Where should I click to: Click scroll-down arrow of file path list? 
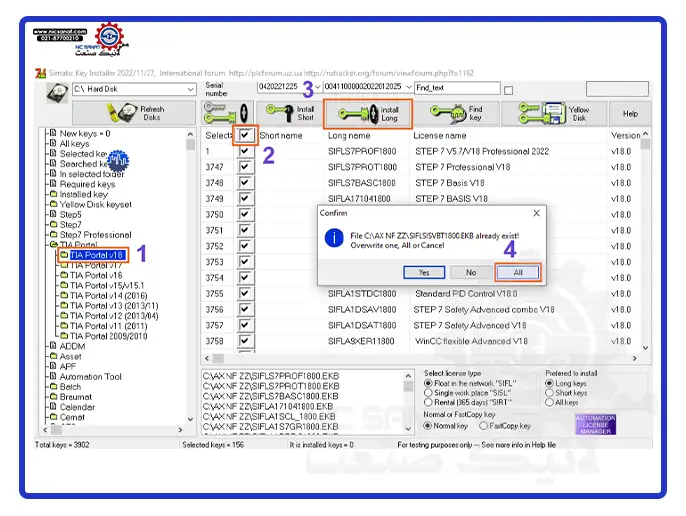(408, 429)
